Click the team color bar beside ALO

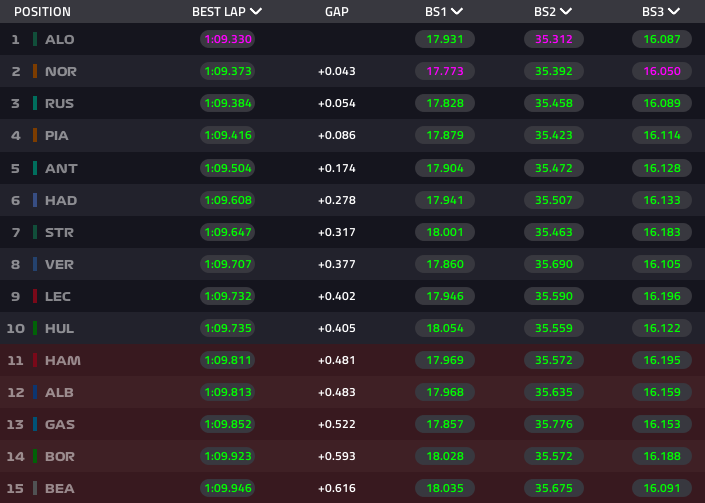point(35,40)
